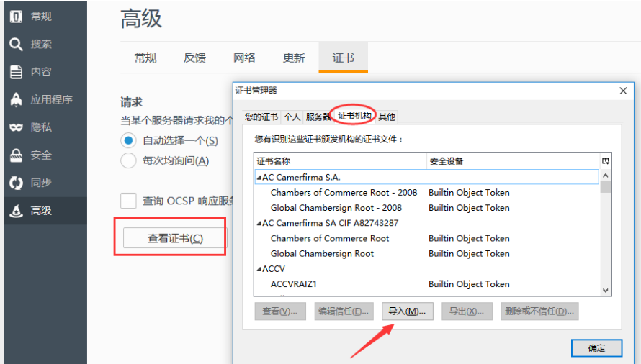Screen dimensions: 641x364
Task: Select Chambers of Commerce Root - 2008
Action: pyautogui.click(x=344, y=193)
